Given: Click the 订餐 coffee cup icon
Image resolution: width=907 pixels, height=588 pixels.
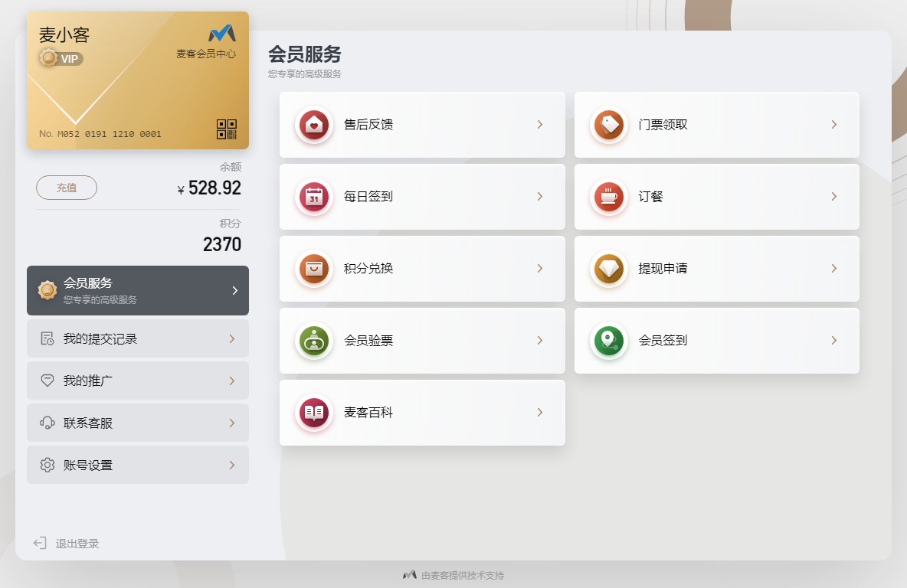Looking at the screenshot, I should click(x=609, y=197).
